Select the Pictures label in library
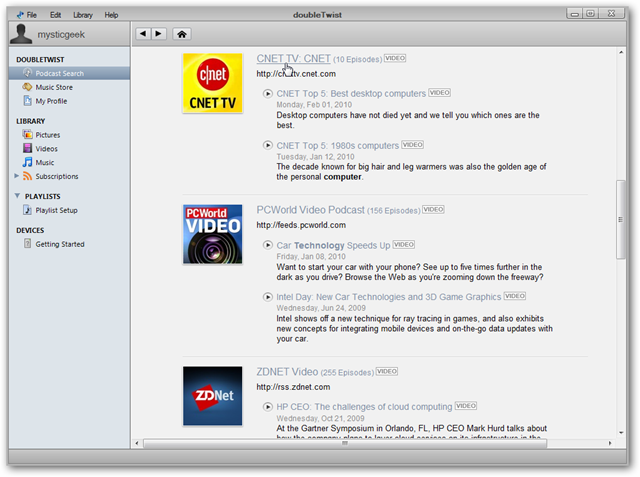Image resolution: width=640 pixels, height=477 pixels. pos(48,135)
